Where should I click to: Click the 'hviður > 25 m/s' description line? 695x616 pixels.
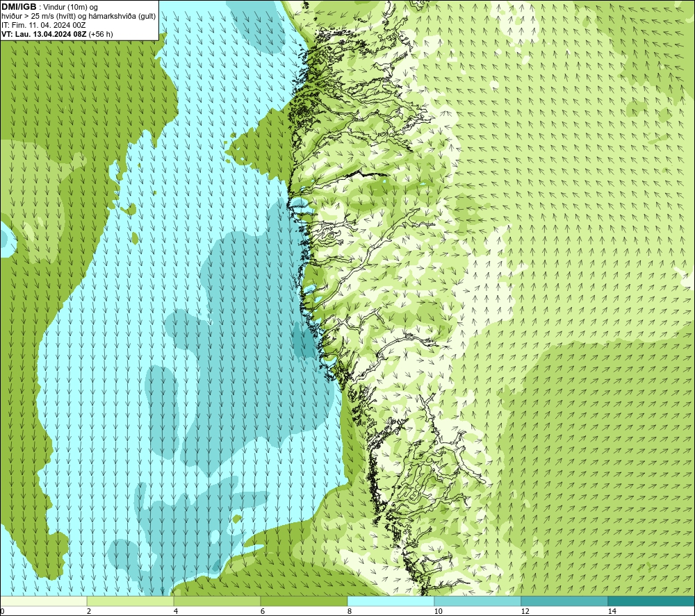pyautogui.click(x=79, y=17)
